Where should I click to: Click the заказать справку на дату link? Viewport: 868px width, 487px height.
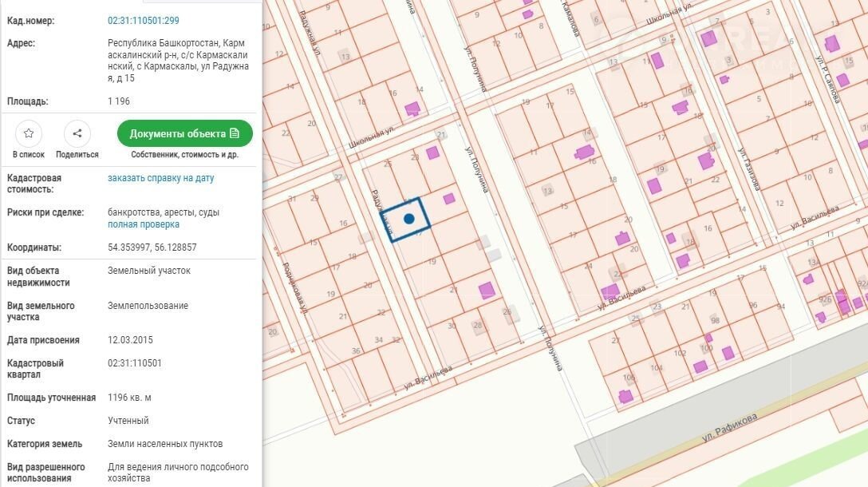(160, 178)
